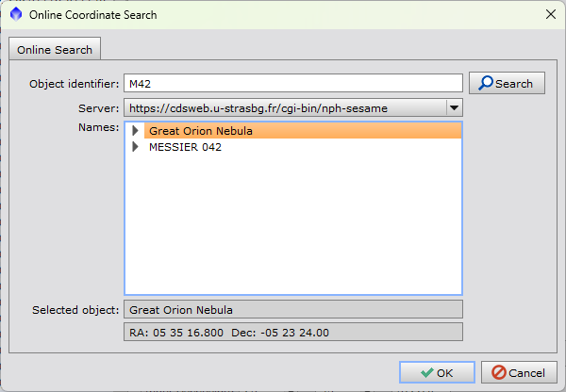Confirm with the OK button
566x392 pixels.
(x=437, y=372)
